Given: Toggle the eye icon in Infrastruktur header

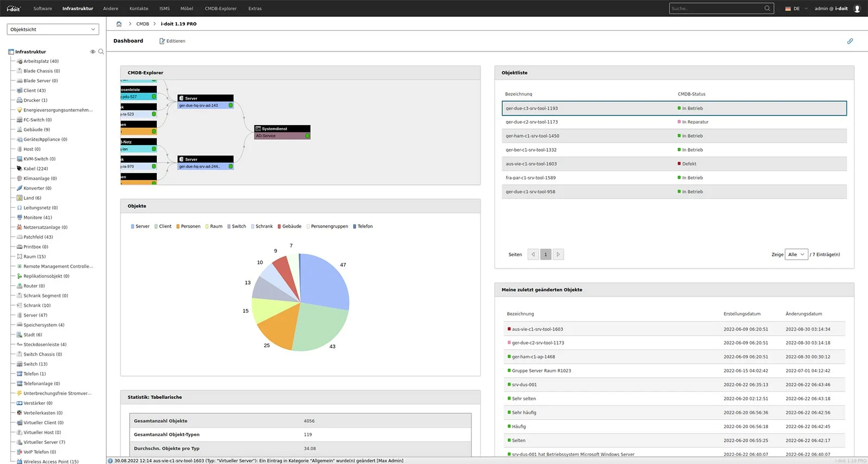Looking at the screenshot, I should point(93,51).
